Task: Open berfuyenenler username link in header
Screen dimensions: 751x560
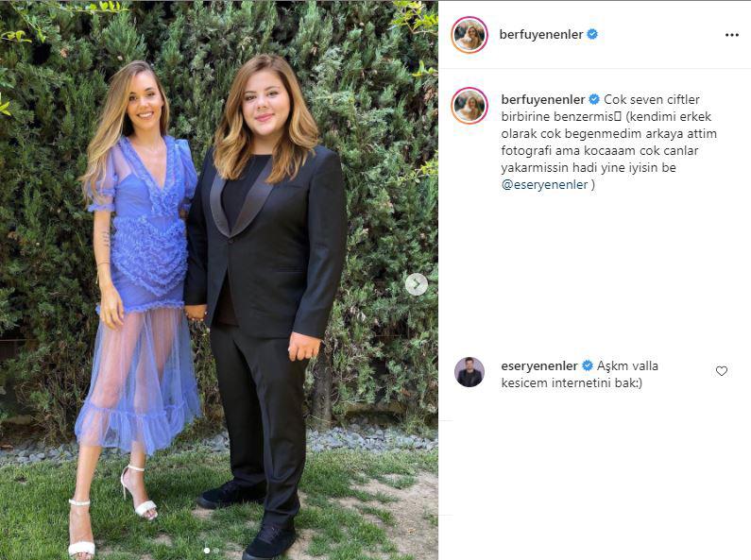Action: pos(541,34)
